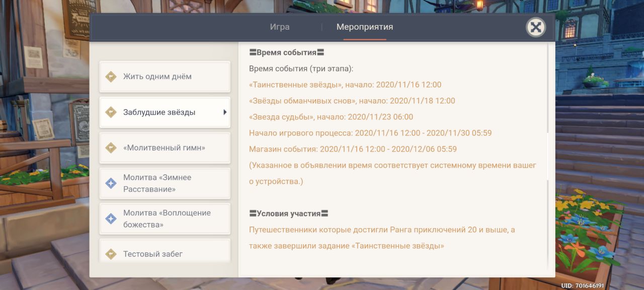Click gold diamond icon beside Заблудшие звёзды

[111, 112]
